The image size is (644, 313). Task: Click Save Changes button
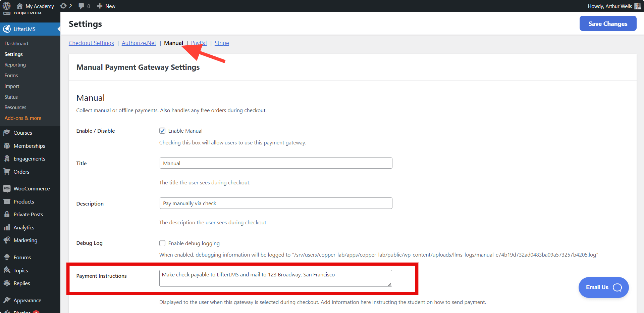coord(608,24)
